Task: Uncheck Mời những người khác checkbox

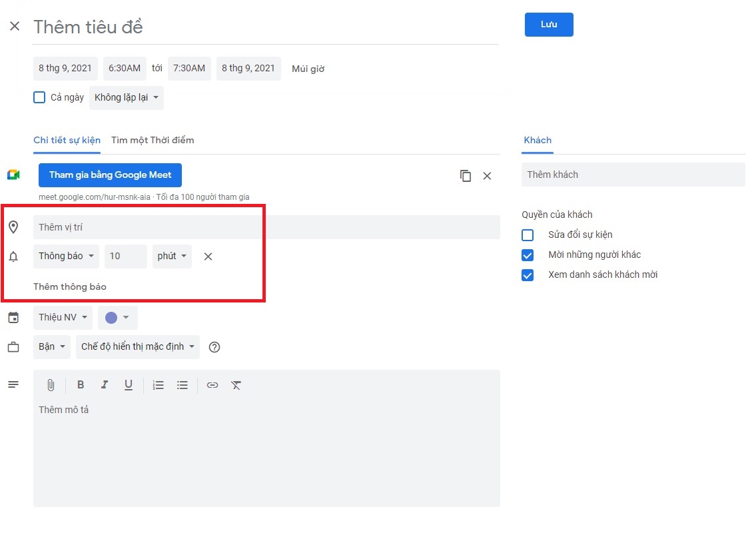Action: [x=528, y=255]
